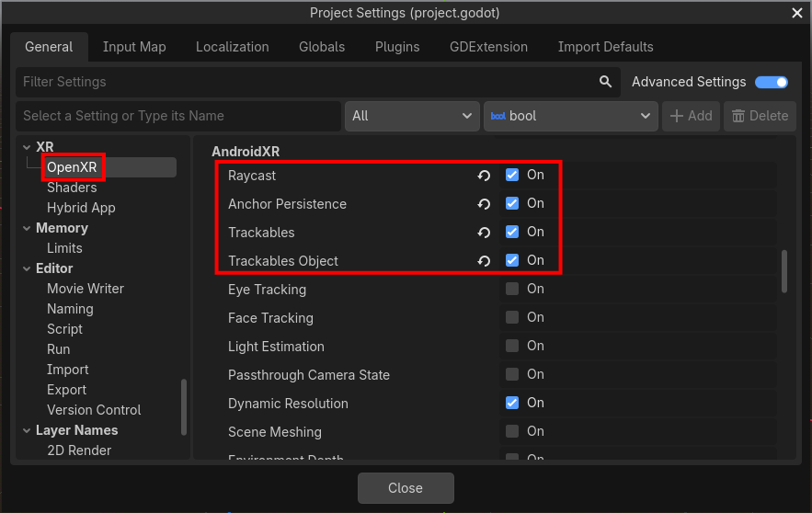Open the Globals tab
The image size is (812, 513).
(322, 47)
